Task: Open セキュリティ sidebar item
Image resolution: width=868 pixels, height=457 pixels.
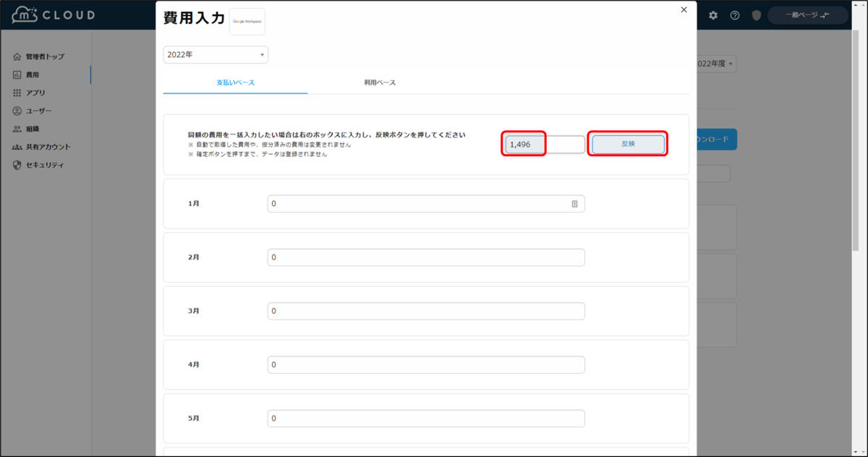Action: (x=45, y=165)
